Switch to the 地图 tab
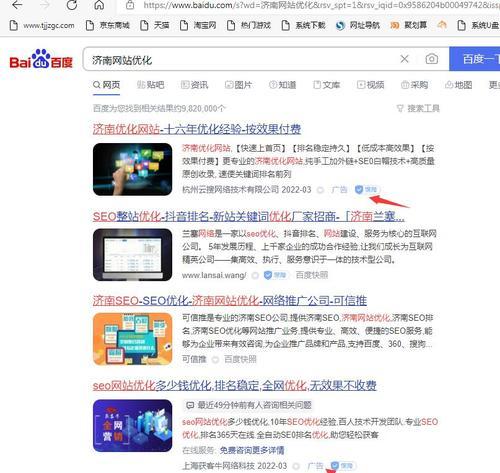This screenshot has width=500, height=473. tap(458, 85)
